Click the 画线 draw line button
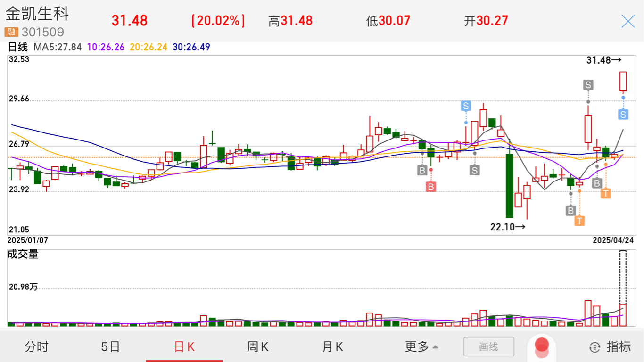The width and height of the screenshot is (644, 362). point(488,347)
